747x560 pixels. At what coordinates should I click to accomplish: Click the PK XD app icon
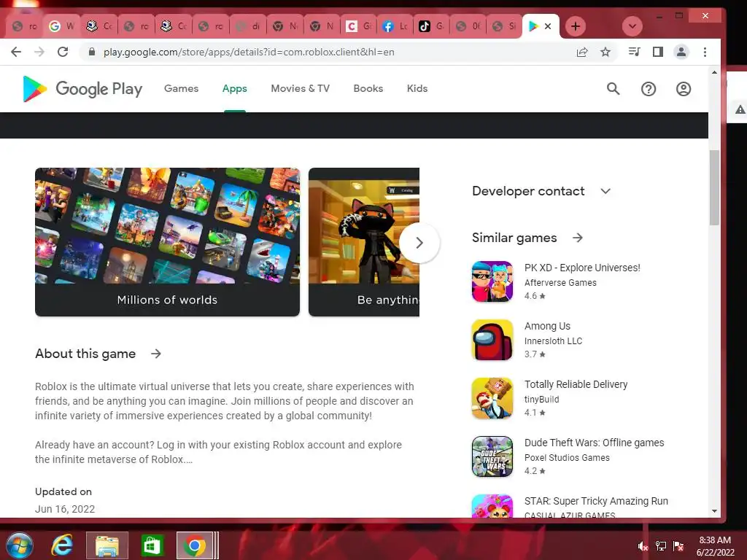[492, 281]
